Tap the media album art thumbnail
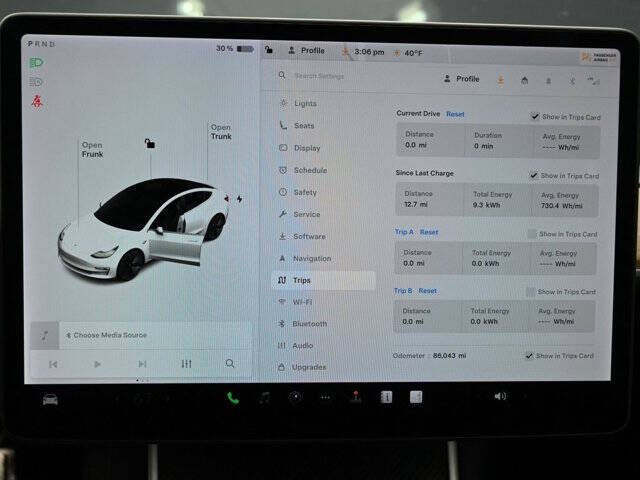 point(44,336)
